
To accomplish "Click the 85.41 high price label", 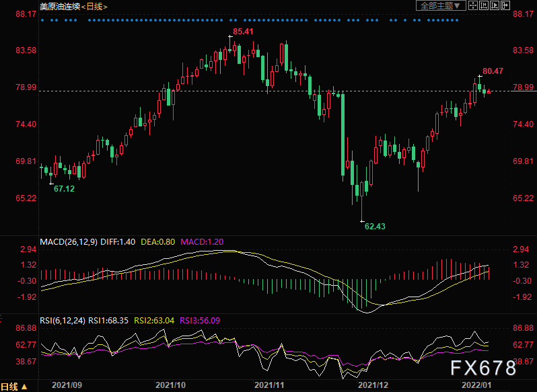I will 243,32.
